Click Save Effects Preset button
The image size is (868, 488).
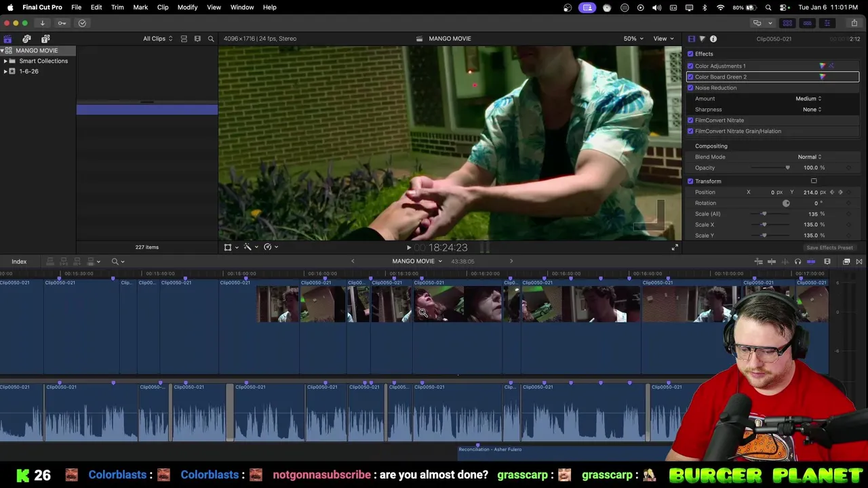coord(829,248)
